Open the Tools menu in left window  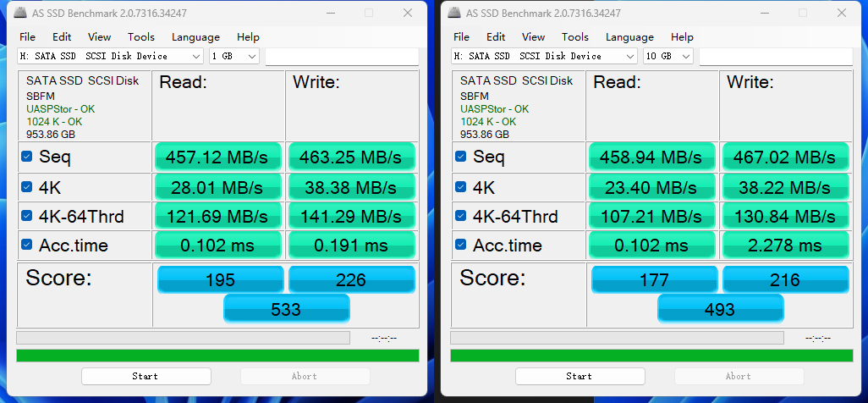tap(141, 37)
